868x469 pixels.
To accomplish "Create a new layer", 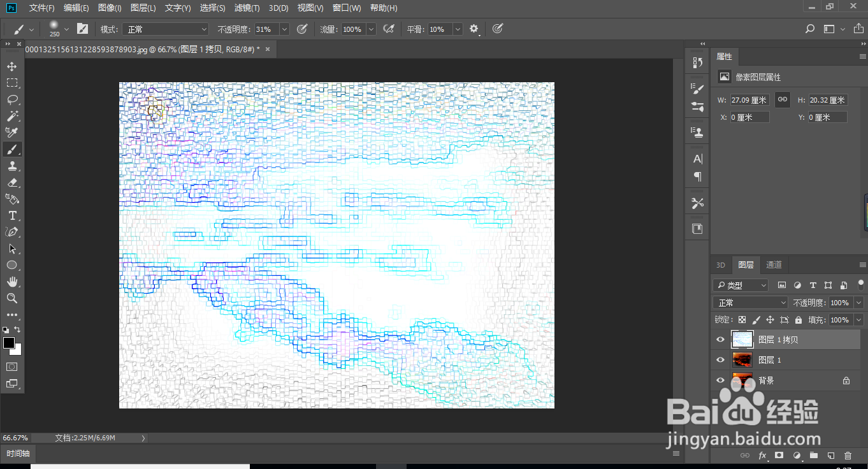I will click(x=830, y=456).
